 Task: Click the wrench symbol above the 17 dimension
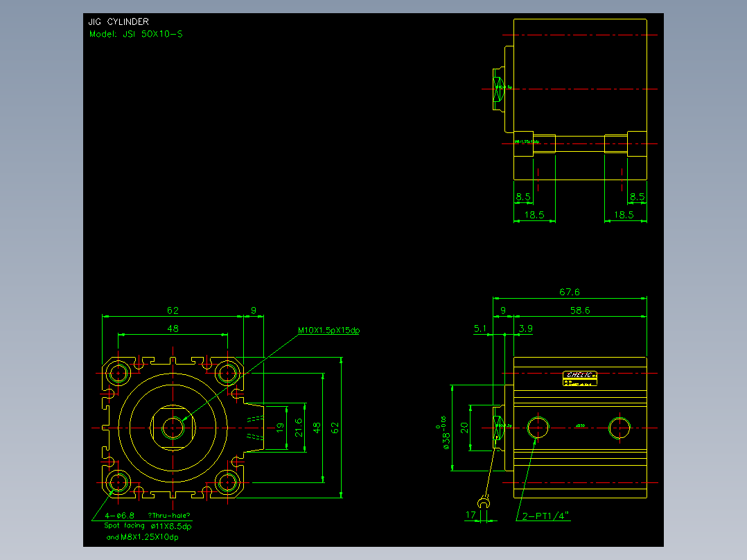click(484, 502)
